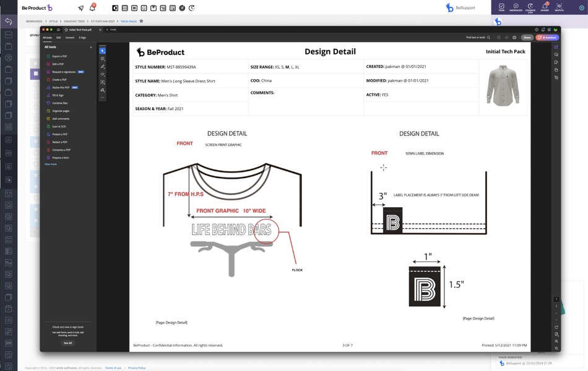Open Organize pages tool
Screen dimensions: 588x371
58,111
